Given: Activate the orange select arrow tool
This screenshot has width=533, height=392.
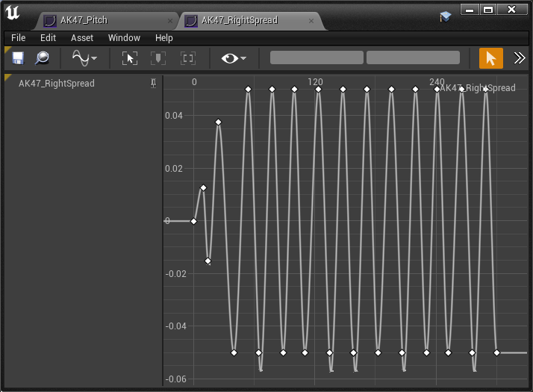Looking at the screenshot, I should (491, 58).
